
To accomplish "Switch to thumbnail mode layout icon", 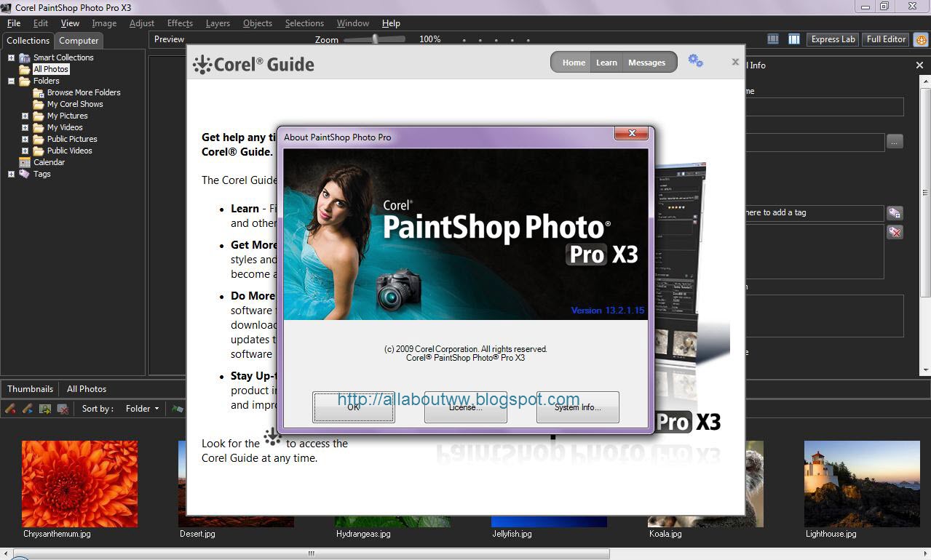I will coord(794,39).
